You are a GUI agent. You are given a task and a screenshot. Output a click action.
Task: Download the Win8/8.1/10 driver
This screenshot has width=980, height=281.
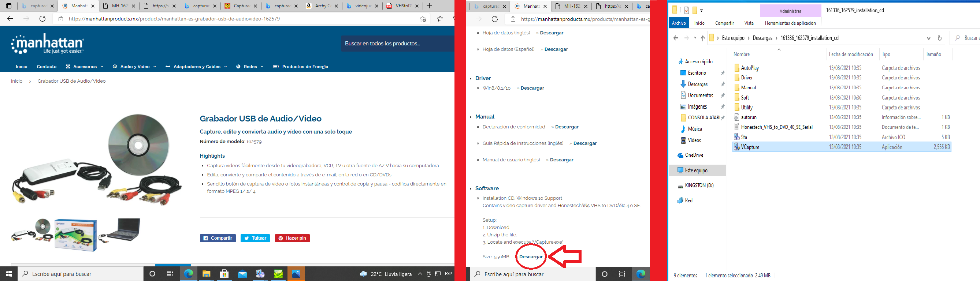[x=532, y=88]
